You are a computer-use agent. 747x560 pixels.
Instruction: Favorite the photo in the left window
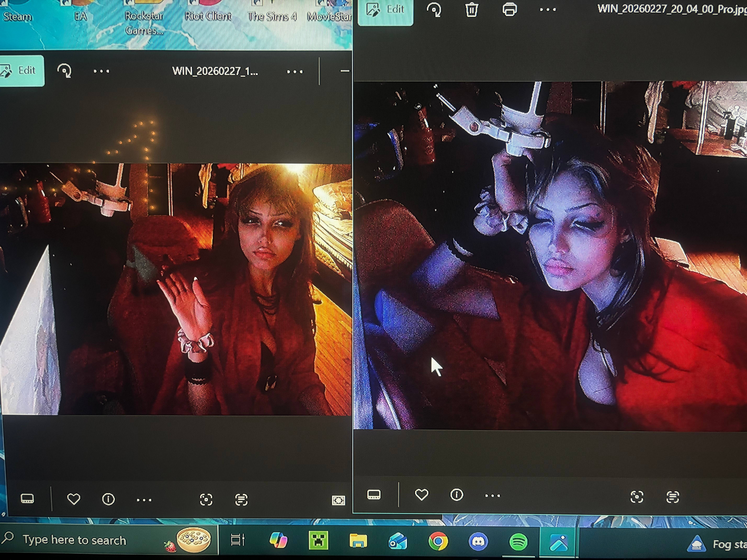[x=74, y=499]
